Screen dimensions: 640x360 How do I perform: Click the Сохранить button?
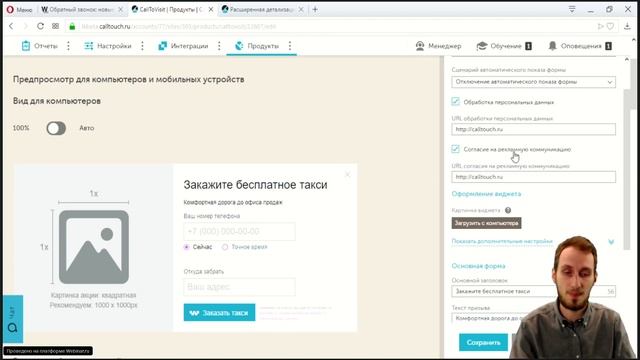coord(483,342)
